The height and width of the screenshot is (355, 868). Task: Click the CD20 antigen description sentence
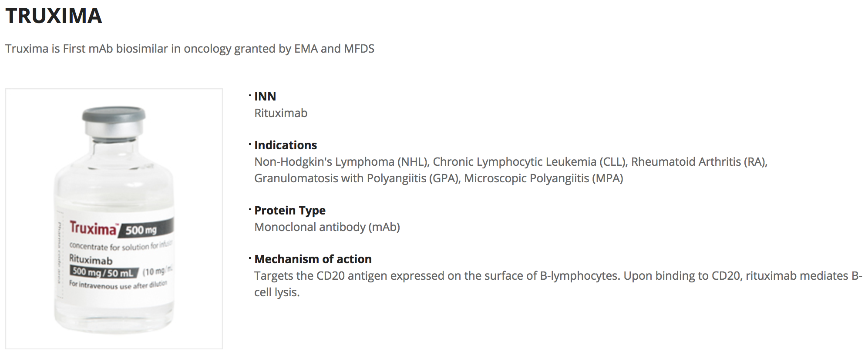point(437,276)
